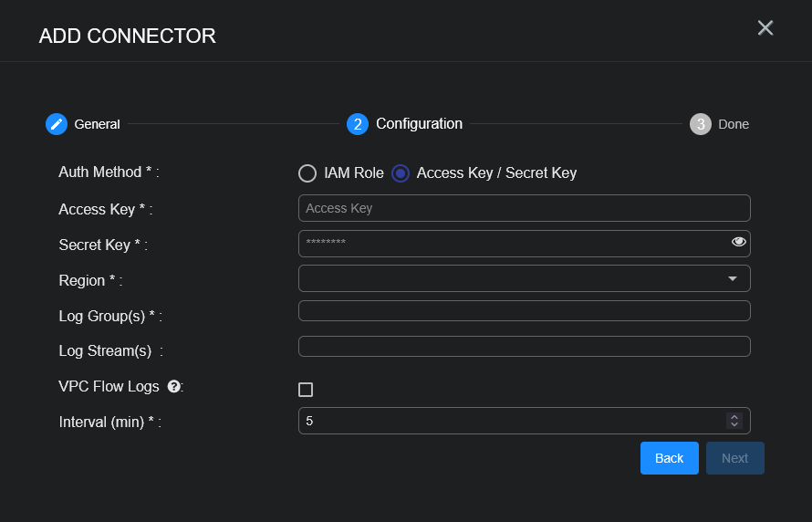Select Access Key / Secret Key option
Image resolution: width=812 pixels, height=522 pixels.
[x=401, y=173]
